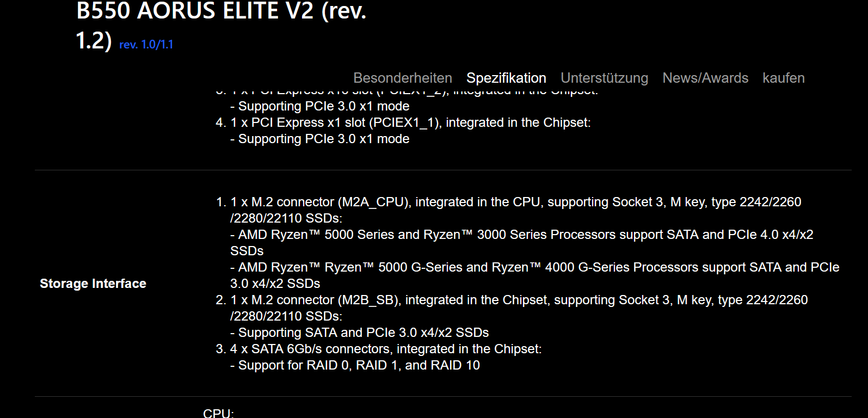Click the PCIEX1_1 slot entry
Image resolution: width=868 pixels, height=418 pixels.
pos(410,122)
